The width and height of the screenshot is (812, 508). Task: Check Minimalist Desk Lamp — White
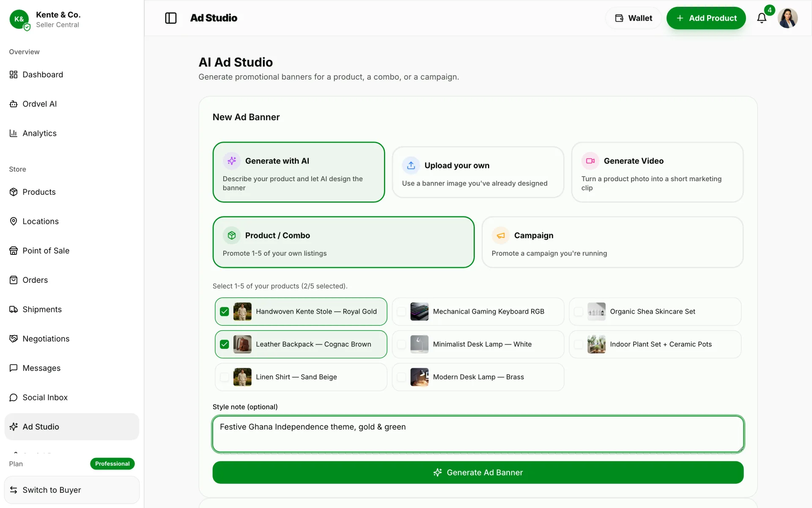401,344
